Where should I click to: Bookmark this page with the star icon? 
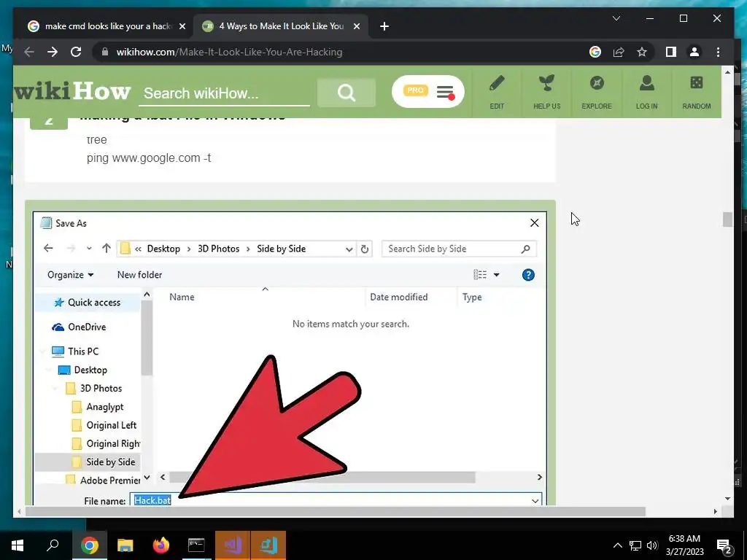[x=642, y=52]
